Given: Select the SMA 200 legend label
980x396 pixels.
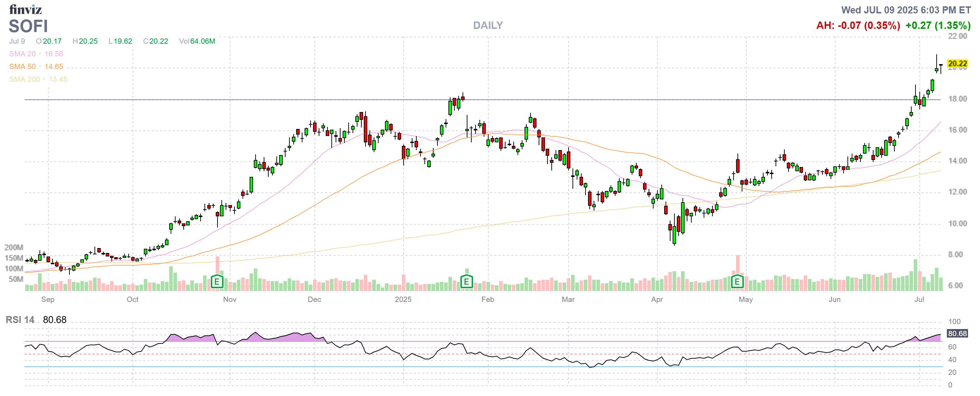Looking at the screenshot, I should 24,79.
